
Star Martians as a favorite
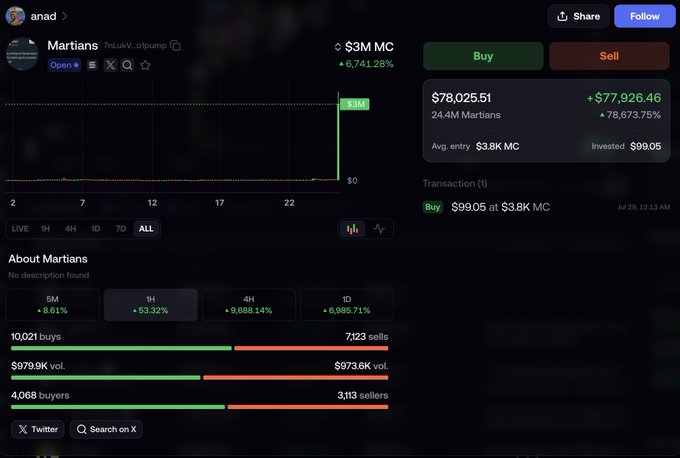[145, 65]
